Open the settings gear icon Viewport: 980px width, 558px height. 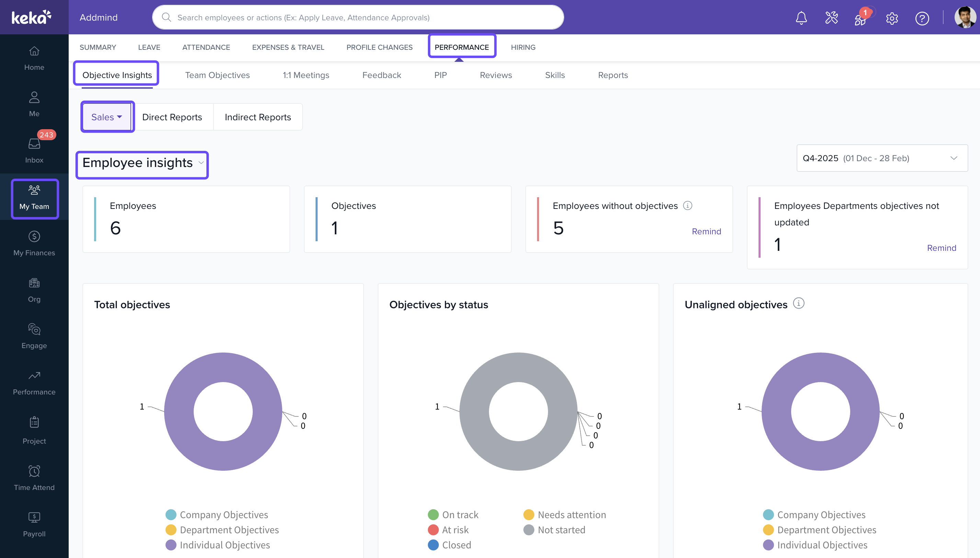tap(891, 18)
